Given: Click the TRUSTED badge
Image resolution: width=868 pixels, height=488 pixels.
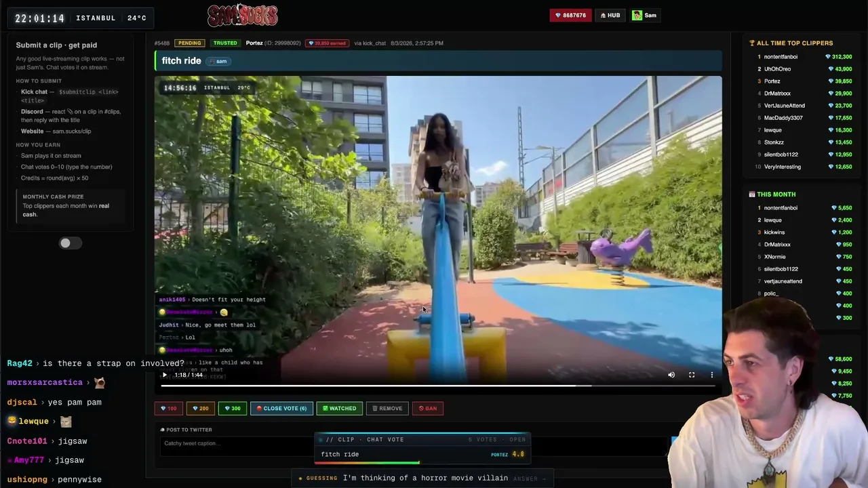Looking at the screenshot, I should click(225, 43).
